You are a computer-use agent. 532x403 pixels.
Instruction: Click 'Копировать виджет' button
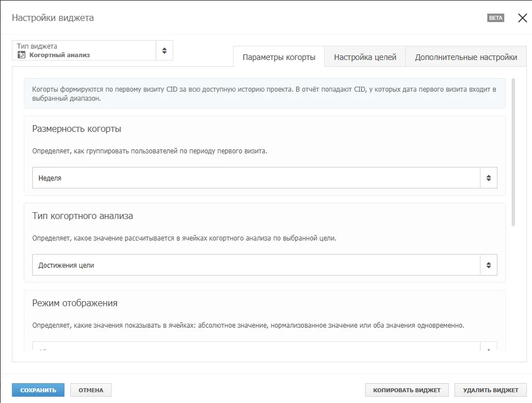[407, 390]
